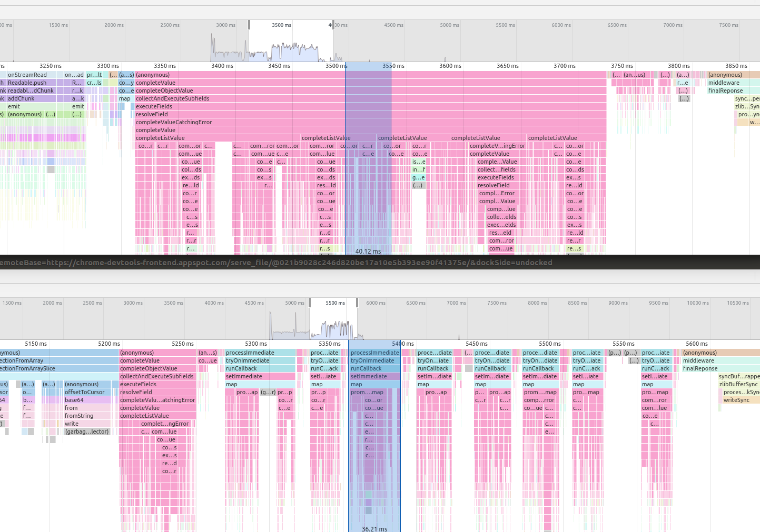Click the readabl...dChunk frame
The height and width of the screenshot is (532, 760).
coord(31,91)
